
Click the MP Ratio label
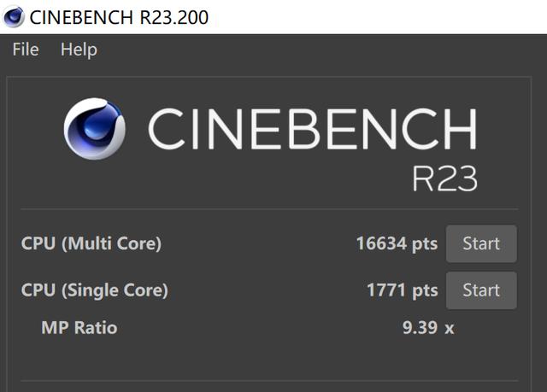coord(79,327)
